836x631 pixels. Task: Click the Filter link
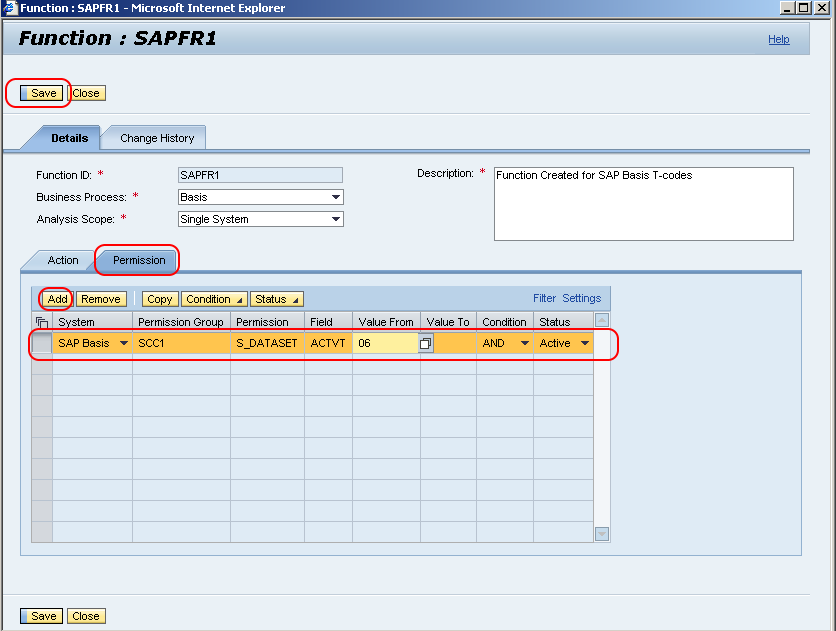pos(544,298)
